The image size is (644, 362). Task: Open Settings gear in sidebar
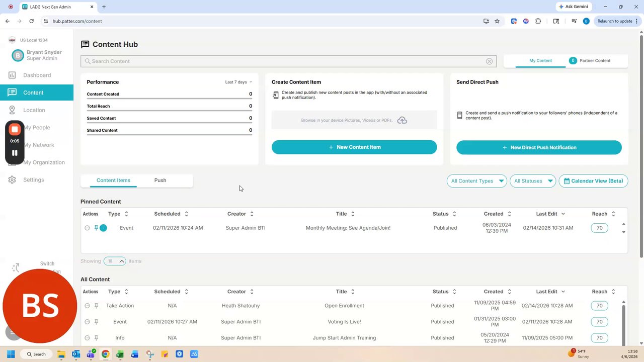[x=12, y=180]
